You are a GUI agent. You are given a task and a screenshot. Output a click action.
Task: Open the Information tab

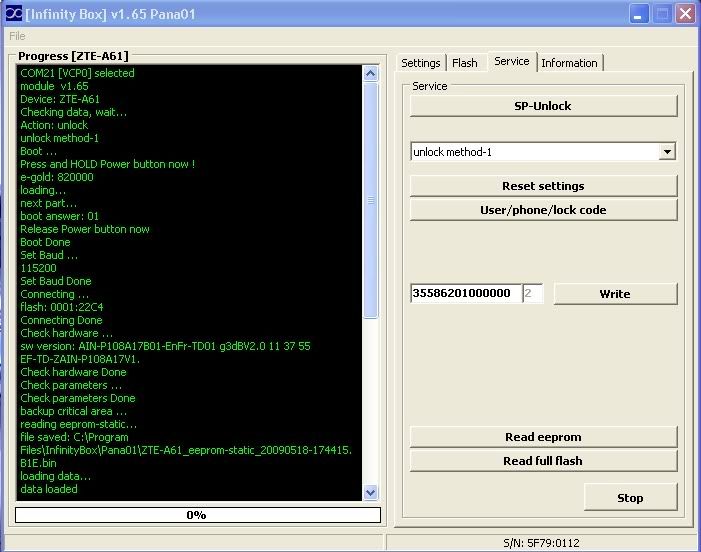(569, 63)
